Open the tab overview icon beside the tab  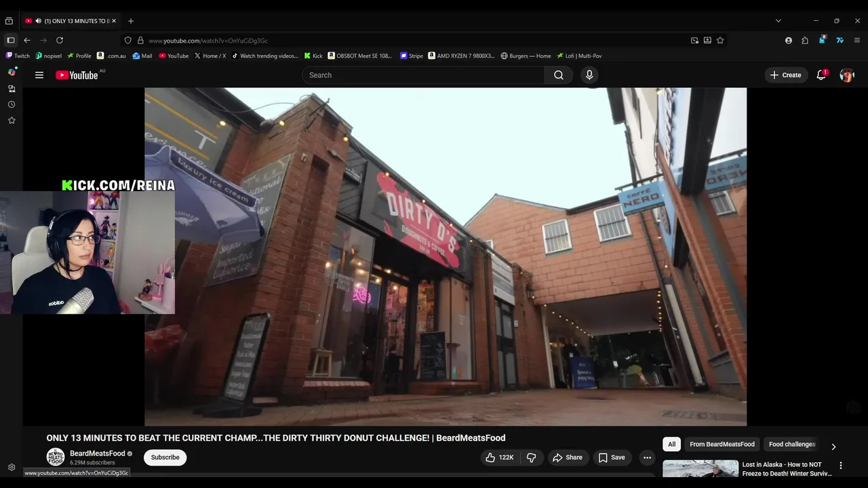click(9, 21)
